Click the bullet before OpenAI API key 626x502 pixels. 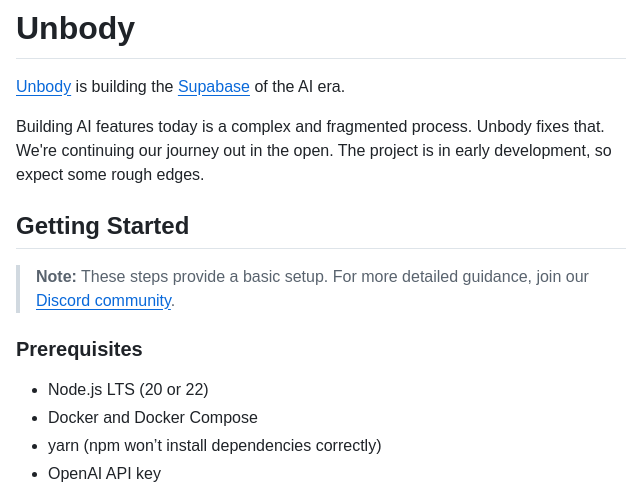[x=35, y=474]
